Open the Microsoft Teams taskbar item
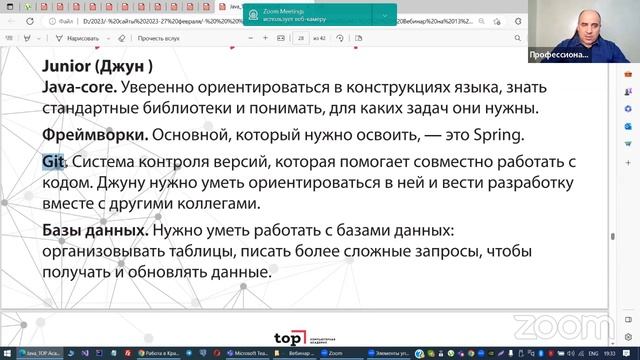The height and width of the screenshot is (360, 640). pos(247,353)
